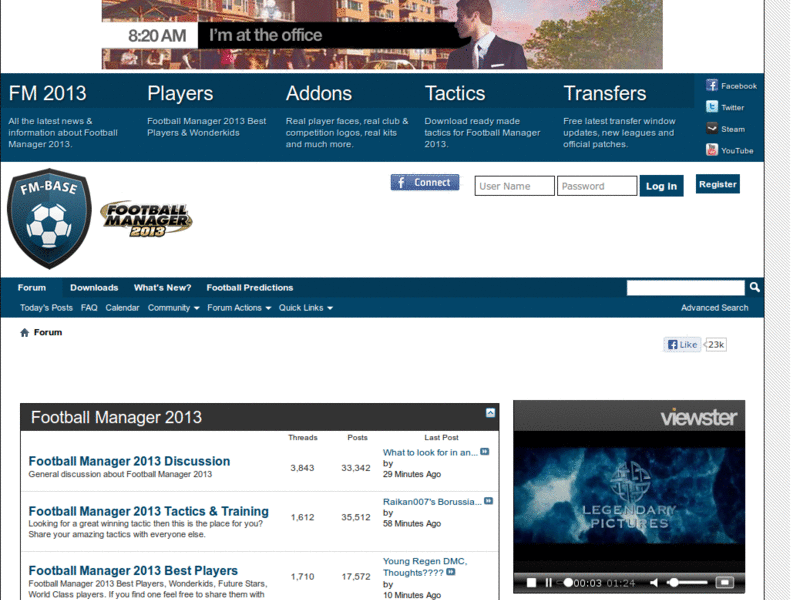Open the FAQ page

pos(89,308)
